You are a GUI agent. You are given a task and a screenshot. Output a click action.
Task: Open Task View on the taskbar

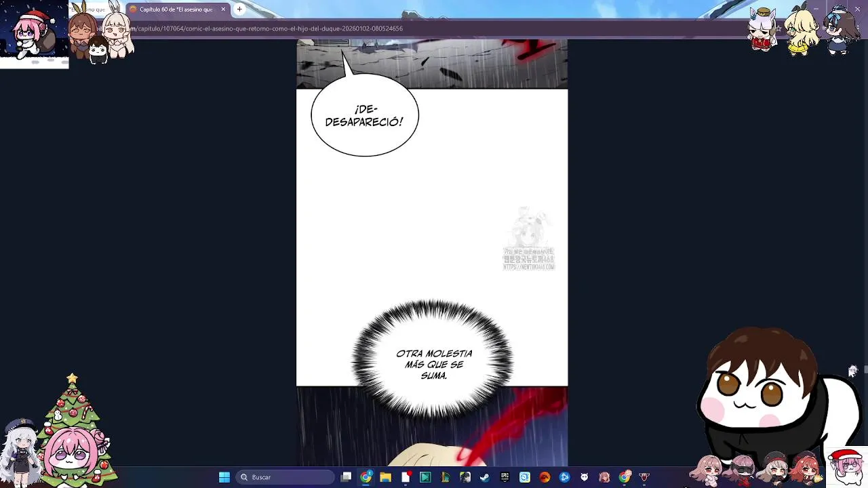pyautogui.click(x=346, y=477)
